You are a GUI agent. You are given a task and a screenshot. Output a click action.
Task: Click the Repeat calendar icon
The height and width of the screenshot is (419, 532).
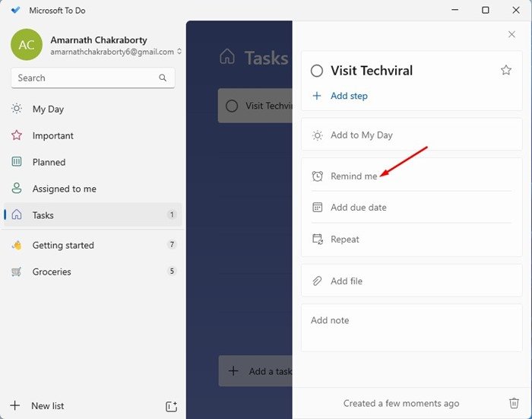(318, 239)
